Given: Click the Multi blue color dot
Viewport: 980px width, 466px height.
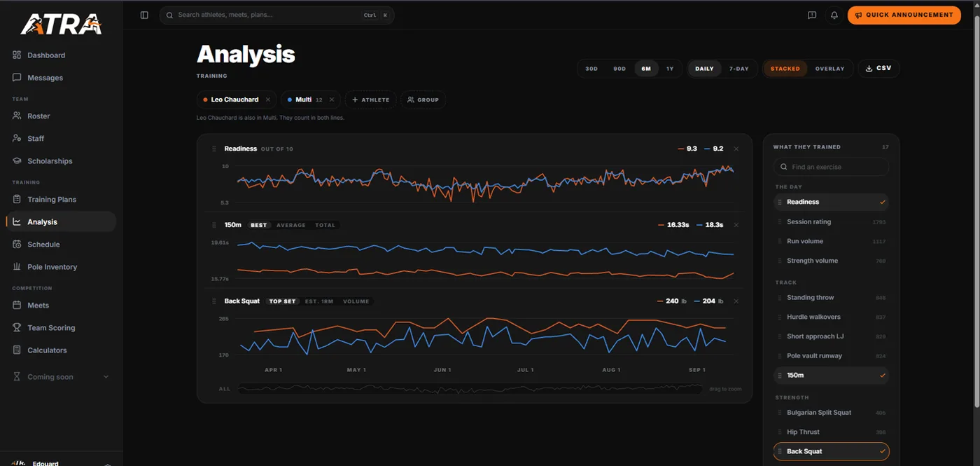Looking at the screenshot, I should (x=290, y=100).
